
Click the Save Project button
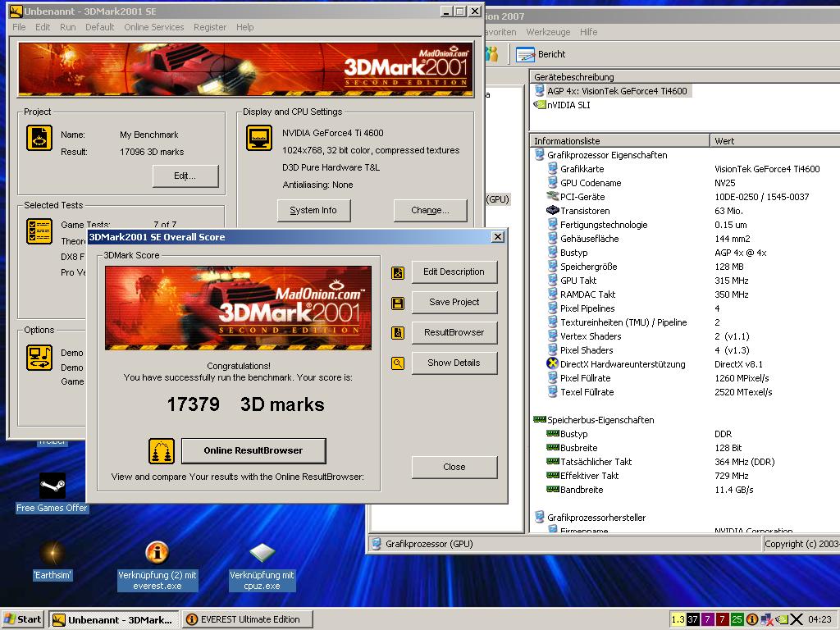tap(454, 302)
